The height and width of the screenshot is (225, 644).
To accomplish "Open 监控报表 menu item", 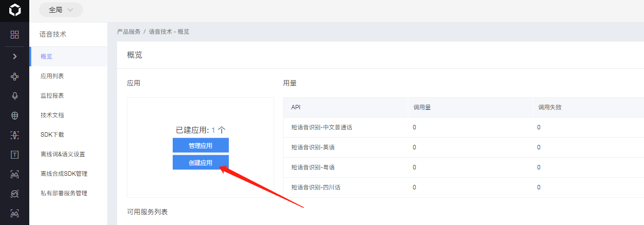I will click(52, 96).
